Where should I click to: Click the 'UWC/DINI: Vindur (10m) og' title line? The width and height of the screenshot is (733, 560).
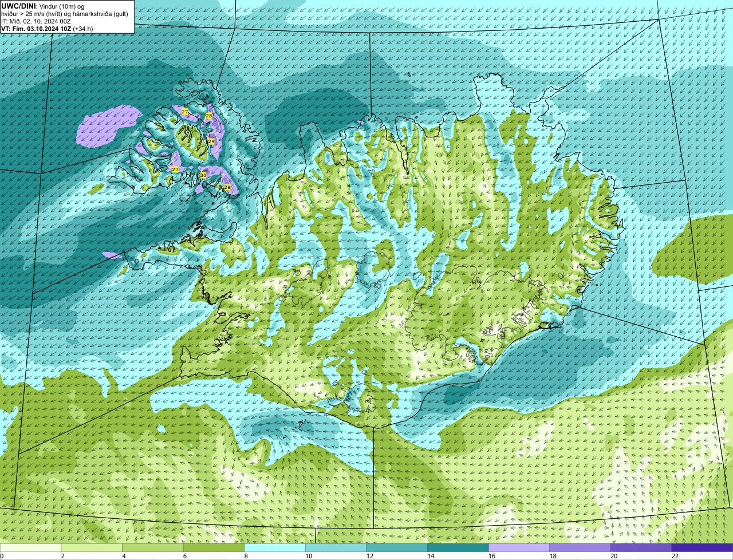(x=43, y=5)
